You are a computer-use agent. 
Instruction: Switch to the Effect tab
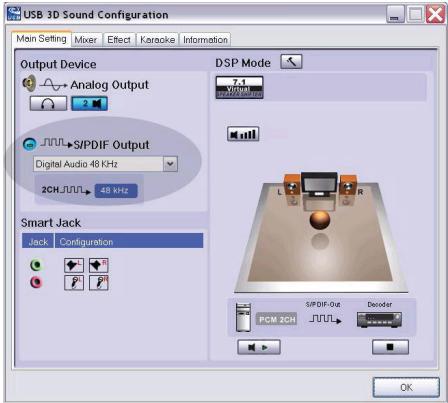tap(119, 40)
